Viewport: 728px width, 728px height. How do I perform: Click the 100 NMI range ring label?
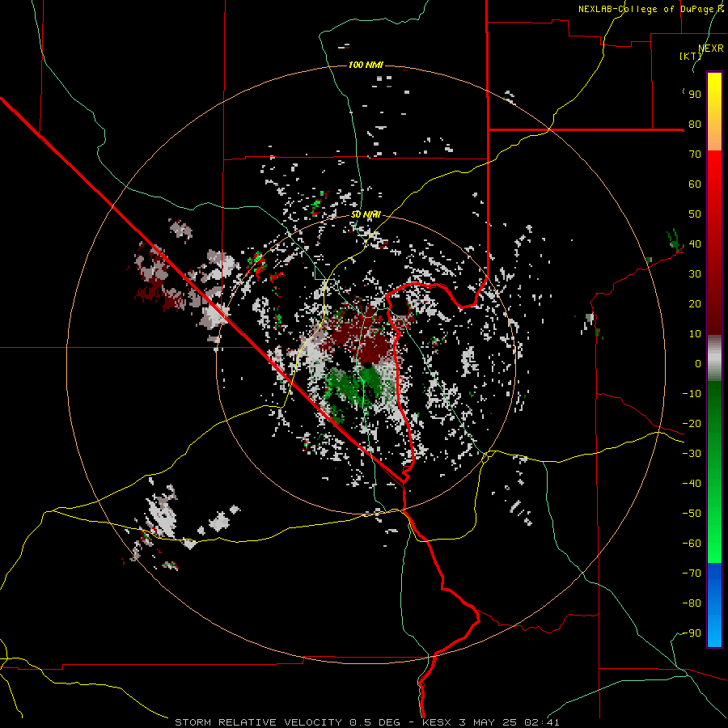[x=366, y=65]
